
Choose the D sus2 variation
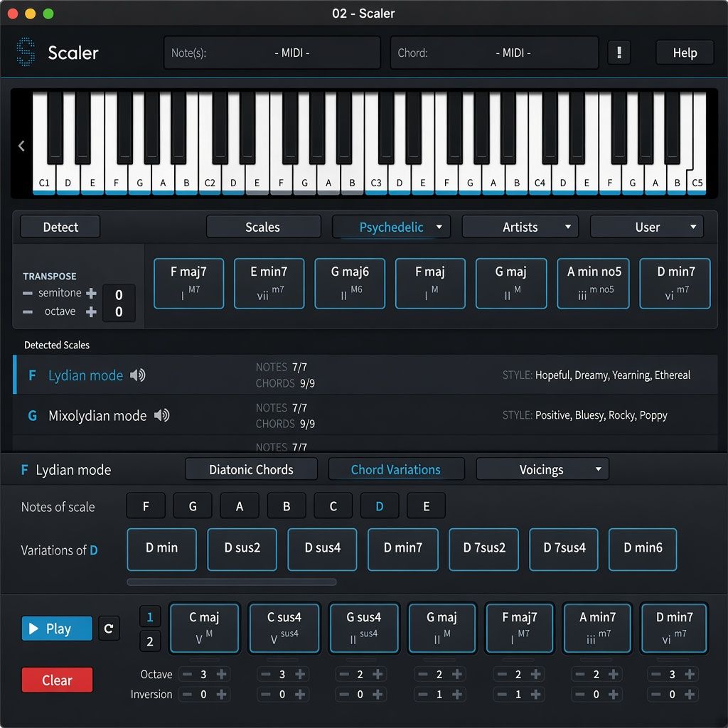coord(242,549)
